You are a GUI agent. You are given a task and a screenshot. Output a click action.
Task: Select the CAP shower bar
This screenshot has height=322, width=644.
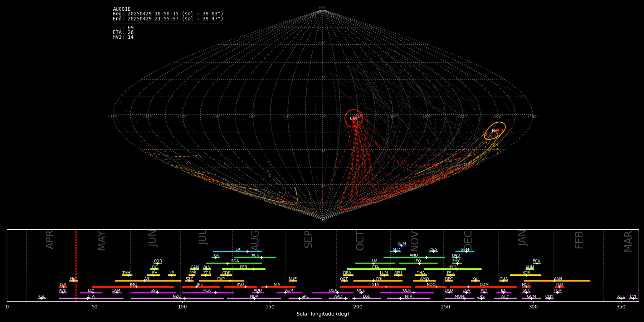[x=222, y=281]
